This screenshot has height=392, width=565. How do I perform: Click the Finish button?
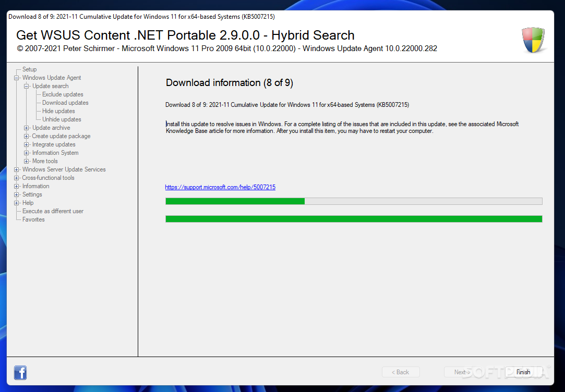click(x=523, y=372)
